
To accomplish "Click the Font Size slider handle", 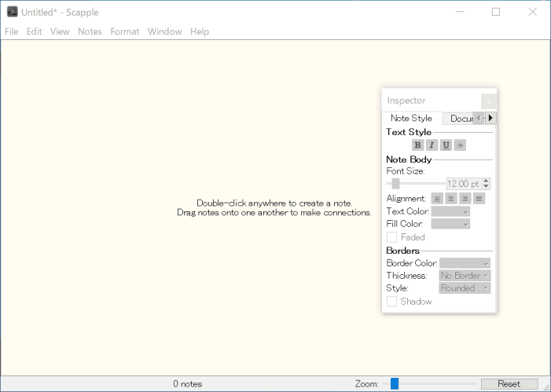I will (x=395, y=183).
